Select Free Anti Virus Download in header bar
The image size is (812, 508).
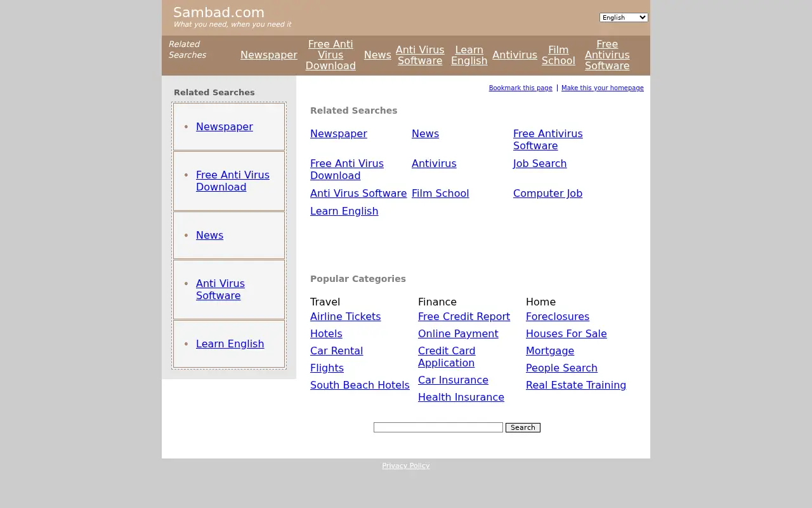(331, 55)
